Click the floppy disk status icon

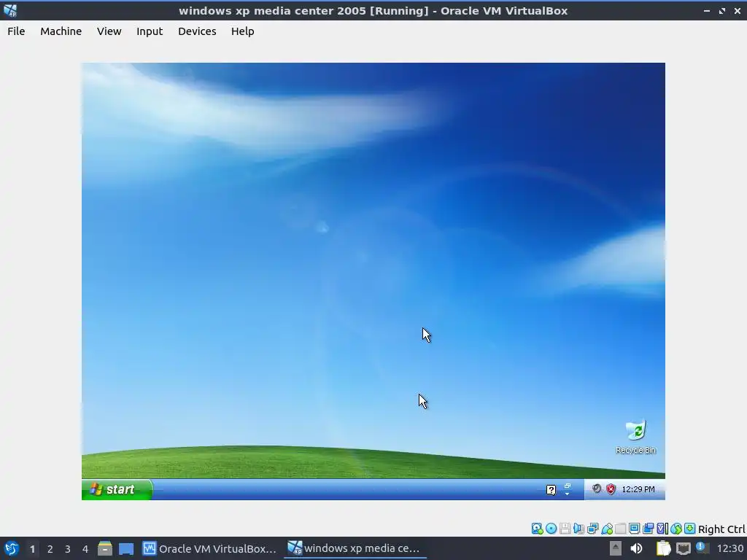pyautogui.click(x=565, y=529)
